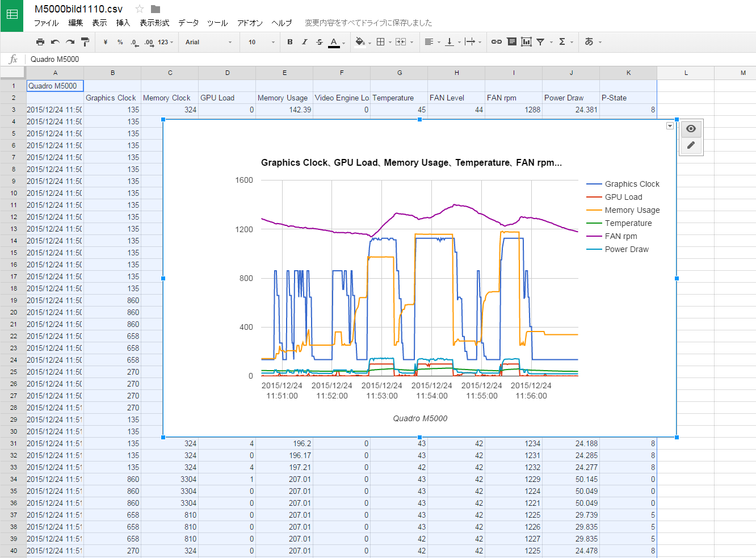The image size is (756, 558).
Task: Click the Print icon
Action: [x=40, y=42]
